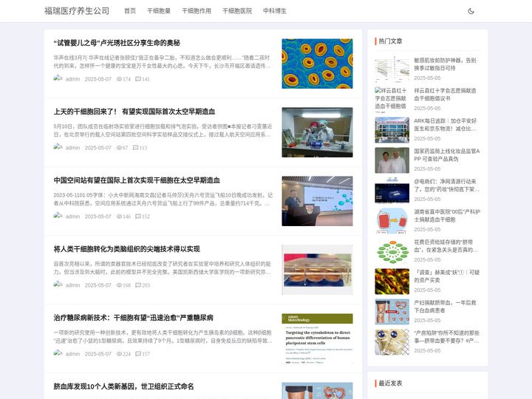Open hot article @电商们：净网清源行动来了

tap(446, 185)
